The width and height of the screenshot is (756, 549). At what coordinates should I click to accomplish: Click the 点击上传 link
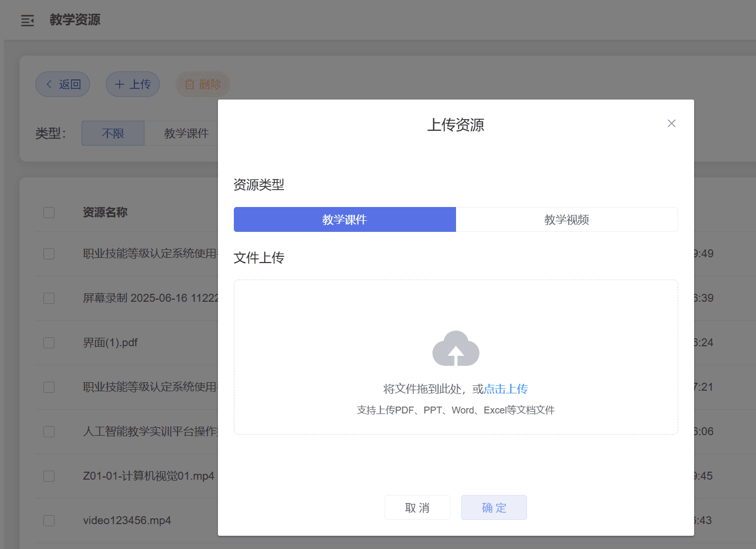tap(506, 389)
